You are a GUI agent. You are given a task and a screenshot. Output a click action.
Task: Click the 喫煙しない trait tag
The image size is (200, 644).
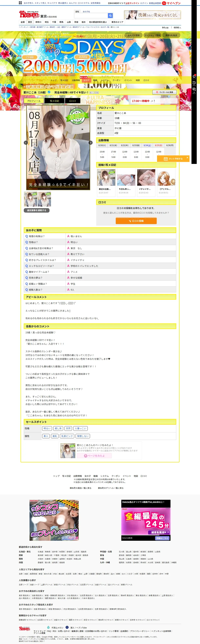click(x=82, y=436)
